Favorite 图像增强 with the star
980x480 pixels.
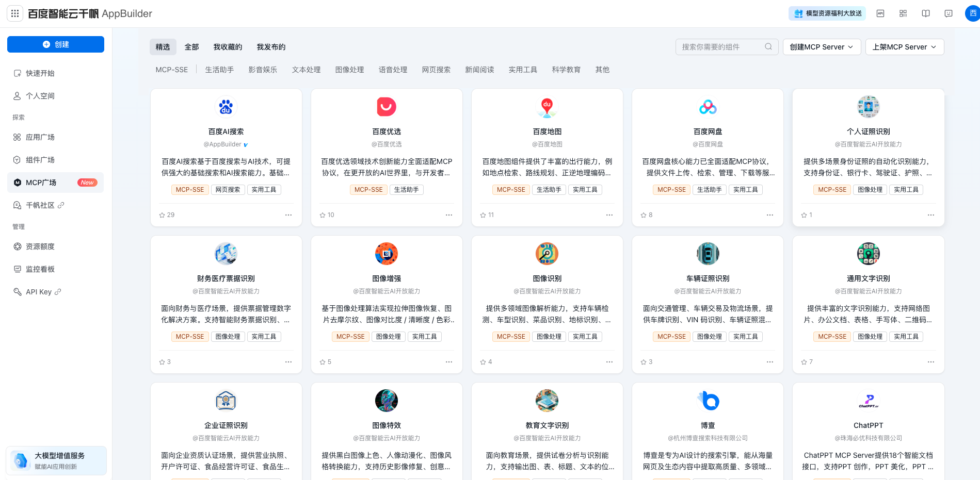tap(323, 362)
